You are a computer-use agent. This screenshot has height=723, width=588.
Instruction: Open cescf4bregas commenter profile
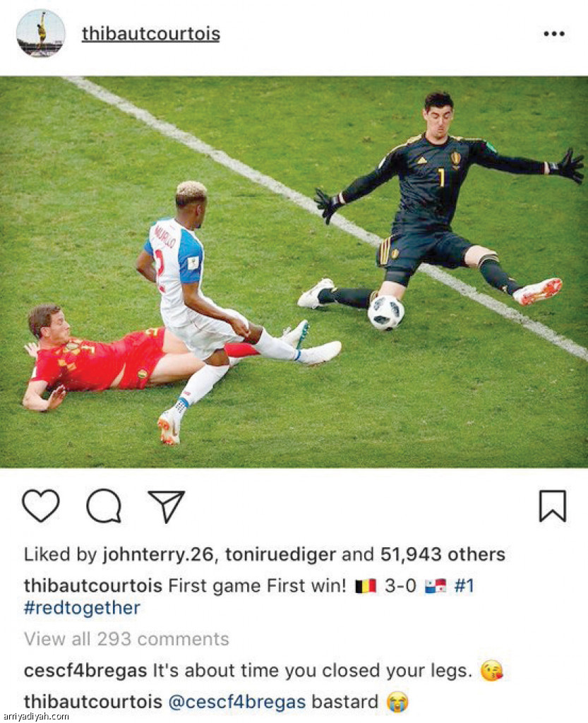(85, 671)
